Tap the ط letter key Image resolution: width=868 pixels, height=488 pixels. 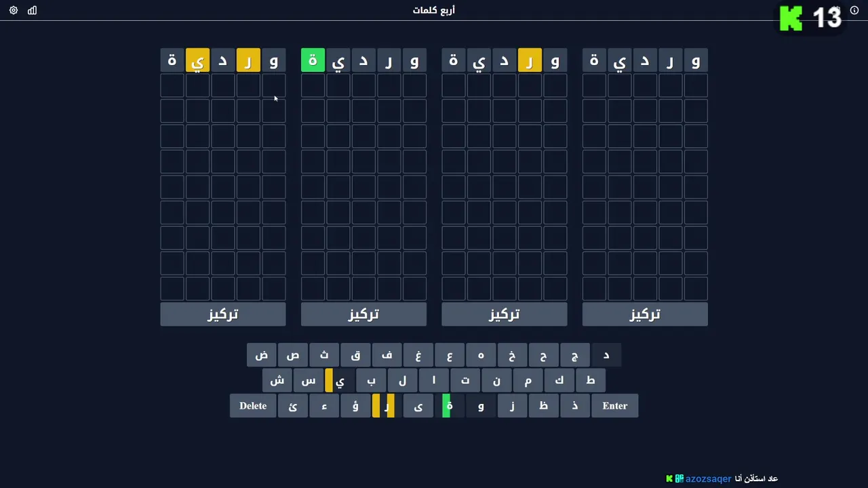tap(591, 381)
